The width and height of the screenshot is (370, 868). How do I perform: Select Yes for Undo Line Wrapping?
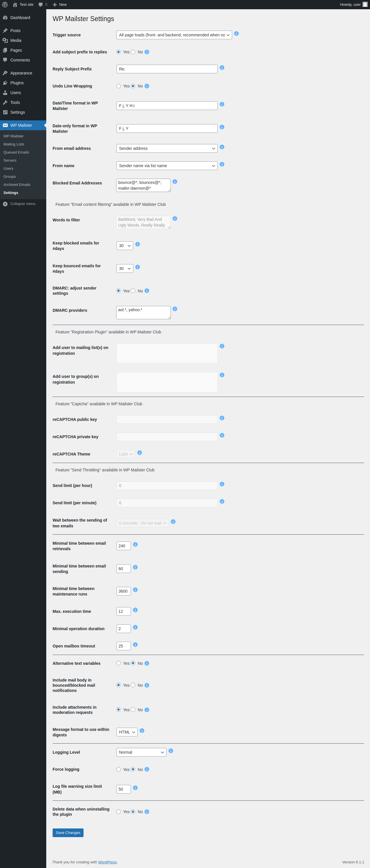click(119, 86)
